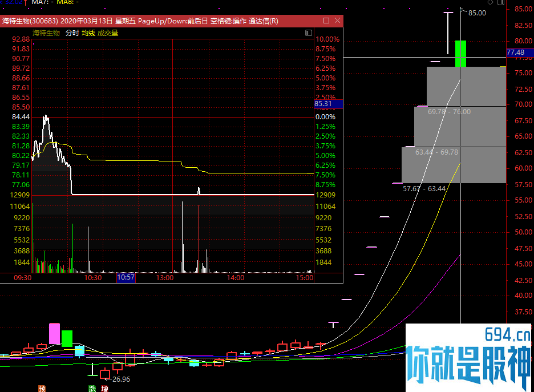Click the magenta candlestick on daily chart

55,333
